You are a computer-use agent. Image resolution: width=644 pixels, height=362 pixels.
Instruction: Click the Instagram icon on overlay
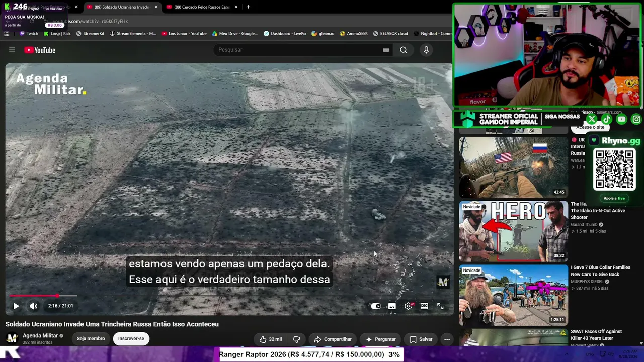pos(636,119)
